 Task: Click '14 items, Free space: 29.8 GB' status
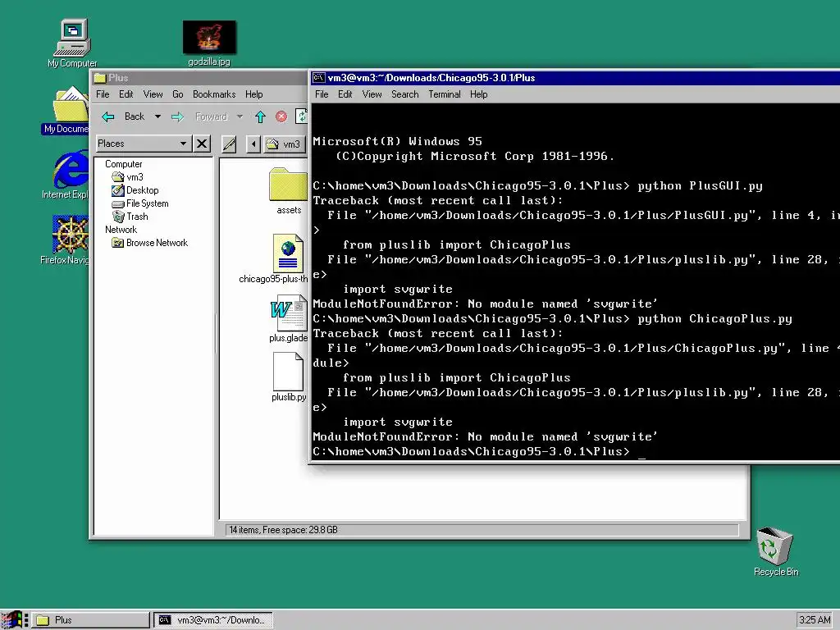pyautogui.click(x=283, y=530)
